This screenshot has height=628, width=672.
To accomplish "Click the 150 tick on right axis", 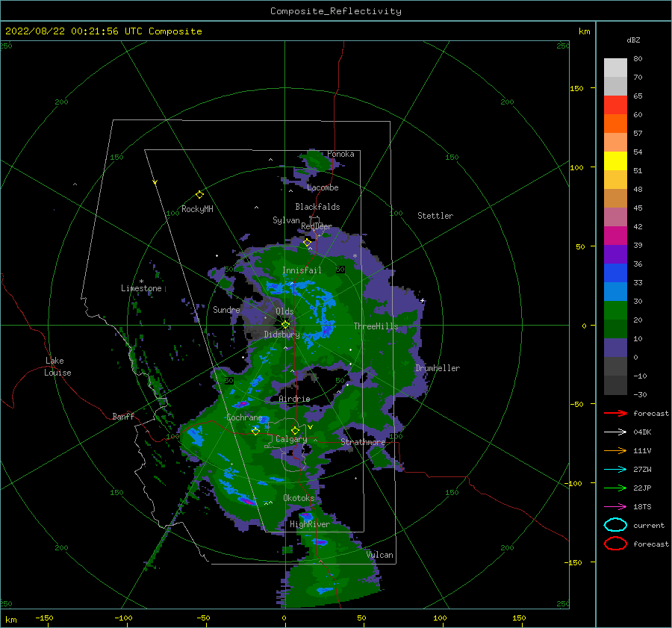I will pyautogui.click(x=576, y=88).
